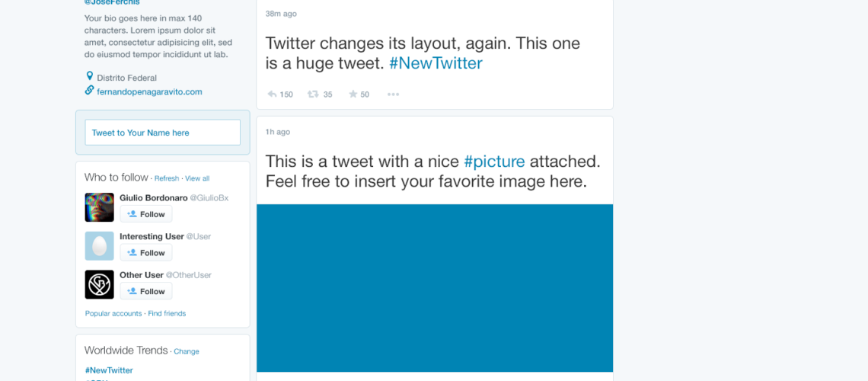868x381 pixels.
Task: Click Other User's black logo avatar
Action: (99, 285)
